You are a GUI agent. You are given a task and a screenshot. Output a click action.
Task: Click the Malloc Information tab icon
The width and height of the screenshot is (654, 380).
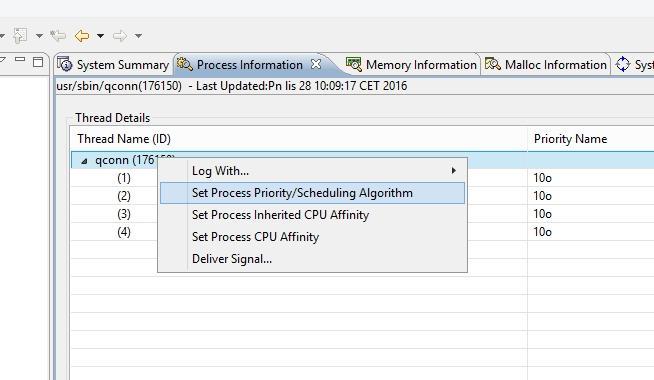point(493,64)
